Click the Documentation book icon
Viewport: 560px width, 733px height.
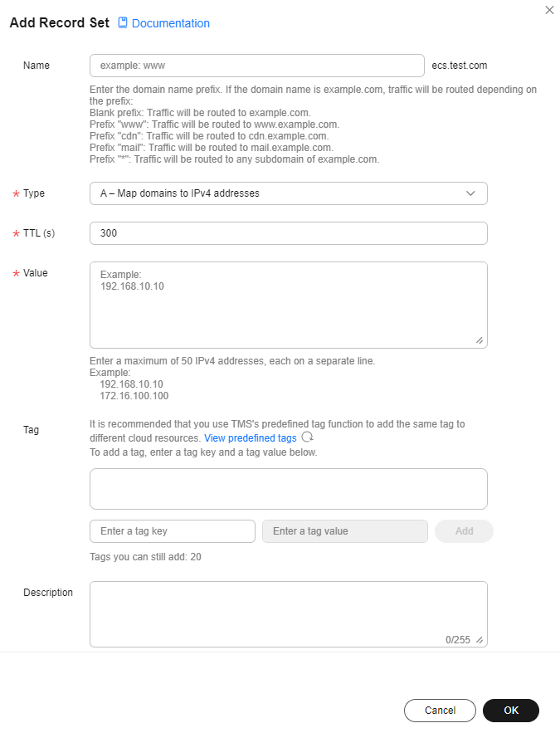pos(122,22)
